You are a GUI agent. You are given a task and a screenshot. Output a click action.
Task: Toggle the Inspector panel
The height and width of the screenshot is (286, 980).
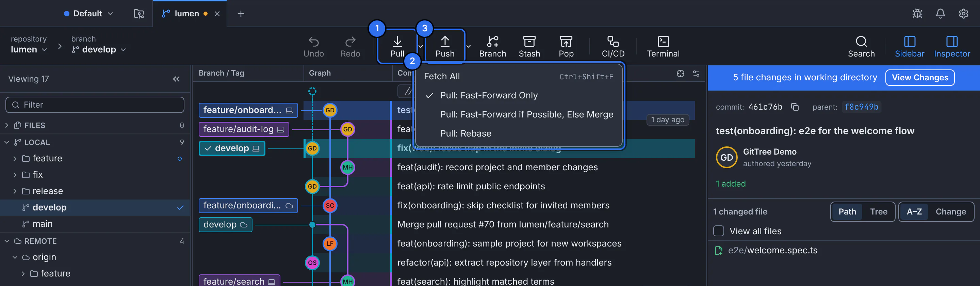952,46
